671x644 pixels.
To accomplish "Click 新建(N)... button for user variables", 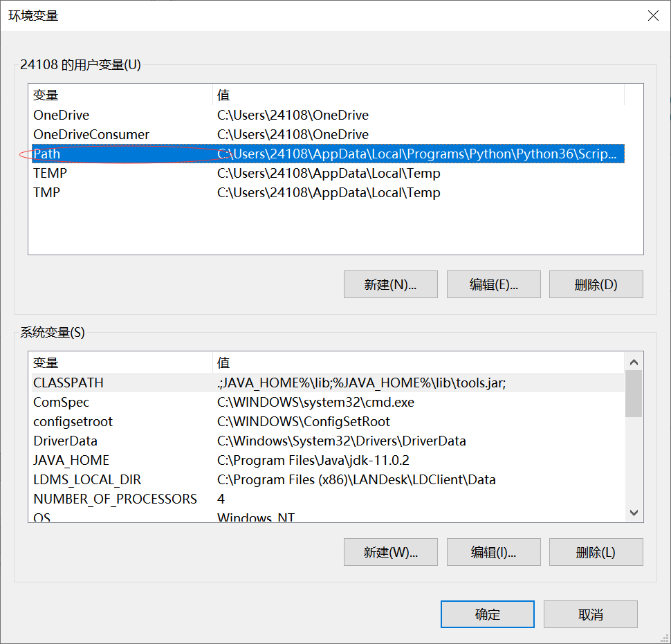I will click(390, 284).
